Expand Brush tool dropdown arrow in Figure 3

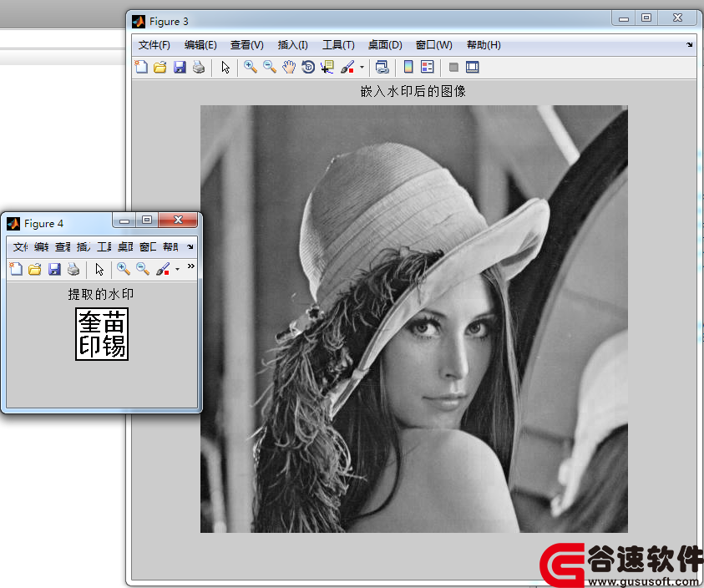click(362, 68)
